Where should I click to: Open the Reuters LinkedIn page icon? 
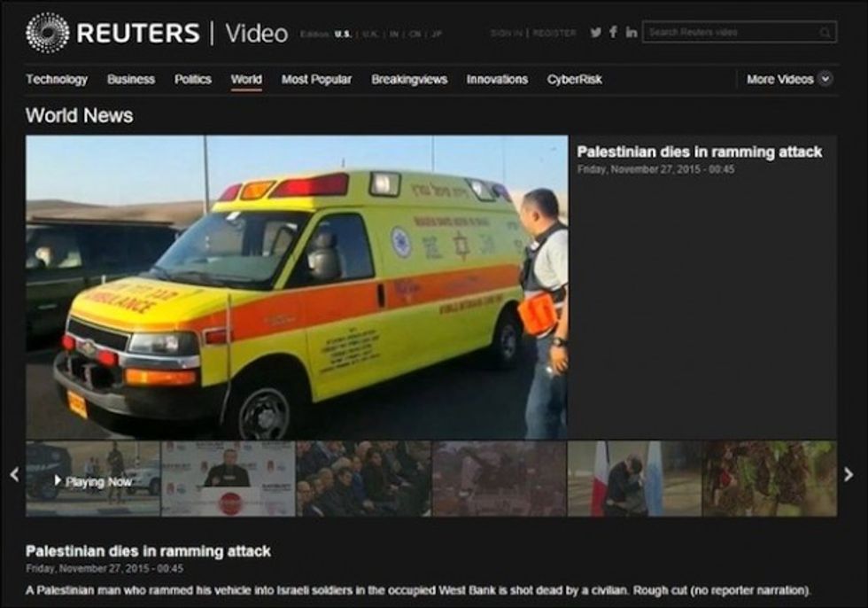[632, 33]
